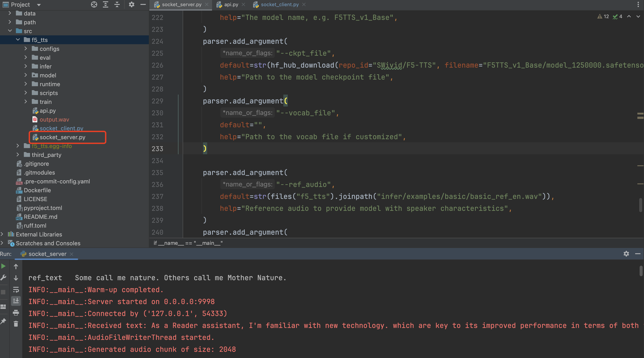Expand the configs folder
This screenshot has width=644, height=358.
click(26, 49)
